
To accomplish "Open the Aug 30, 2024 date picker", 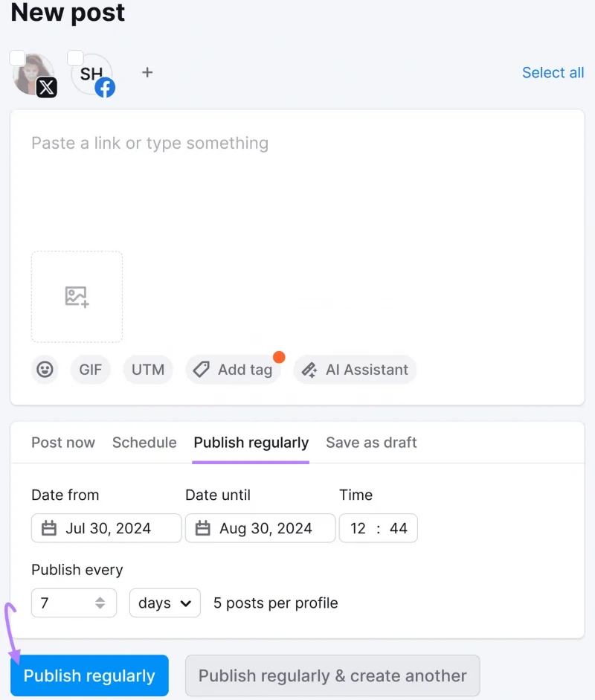I will point(260,528).
